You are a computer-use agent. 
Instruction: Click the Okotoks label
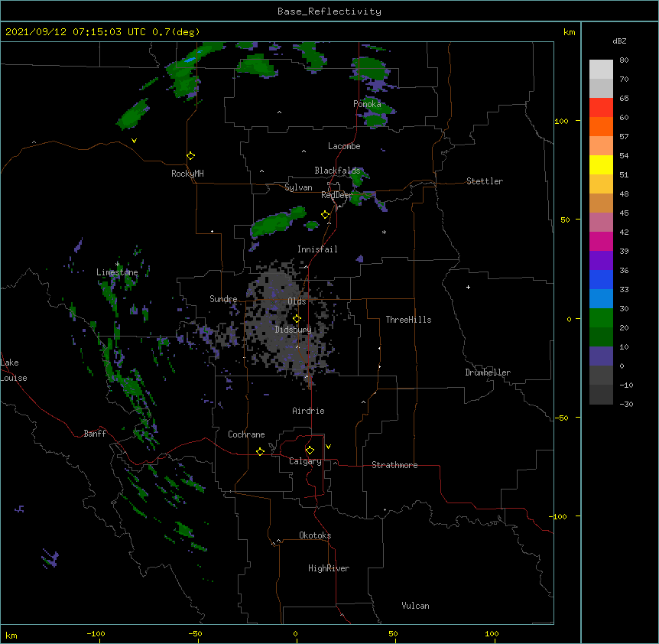click(315, 535)
